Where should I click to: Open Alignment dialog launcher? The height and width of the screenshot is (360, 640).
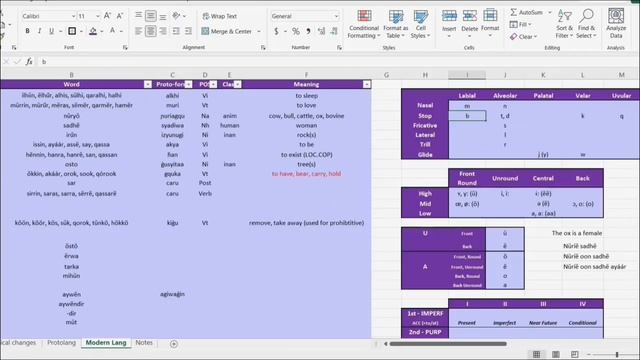pyautogui.click(x=263, y=48)
